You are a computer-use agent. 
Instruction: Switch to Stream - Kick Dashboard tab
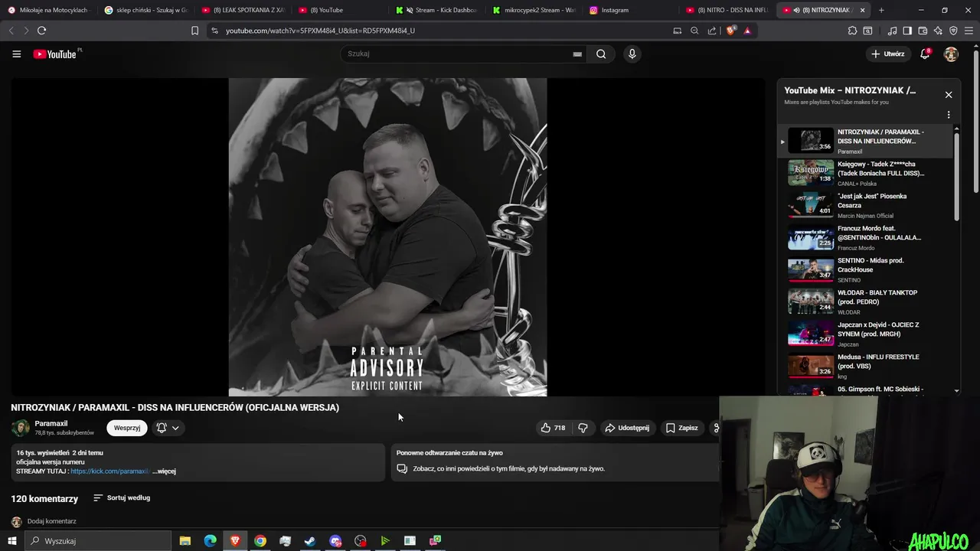(x=437, y=10)
